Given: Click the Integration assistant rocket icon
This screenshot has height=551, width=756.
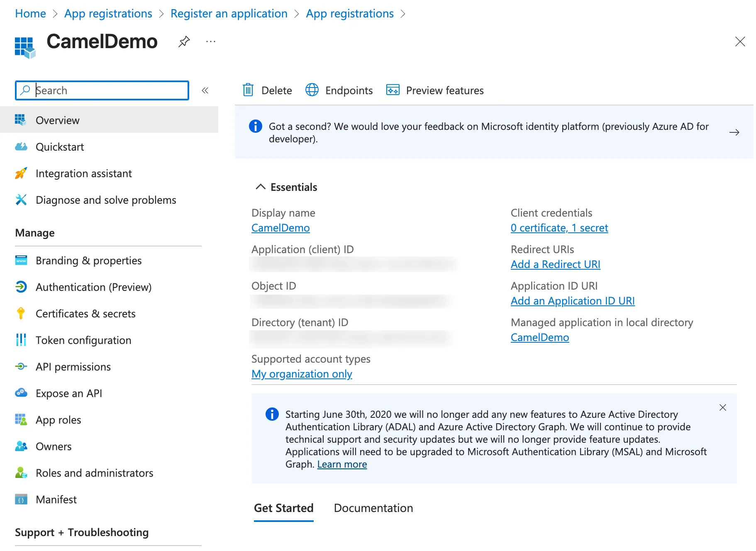Looking at the screenshot, I should click(21, 173).
